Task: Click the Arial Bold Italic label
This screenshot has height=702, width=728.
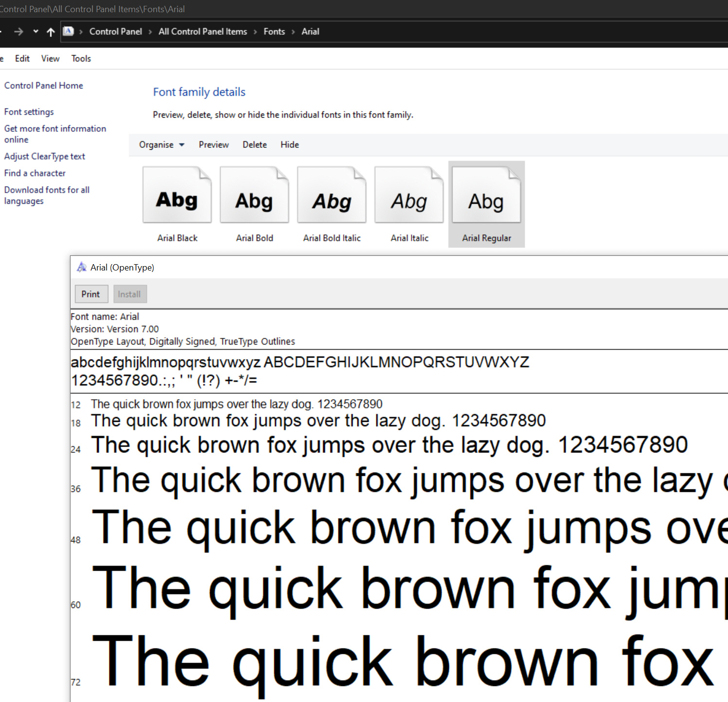Action: 332,238
